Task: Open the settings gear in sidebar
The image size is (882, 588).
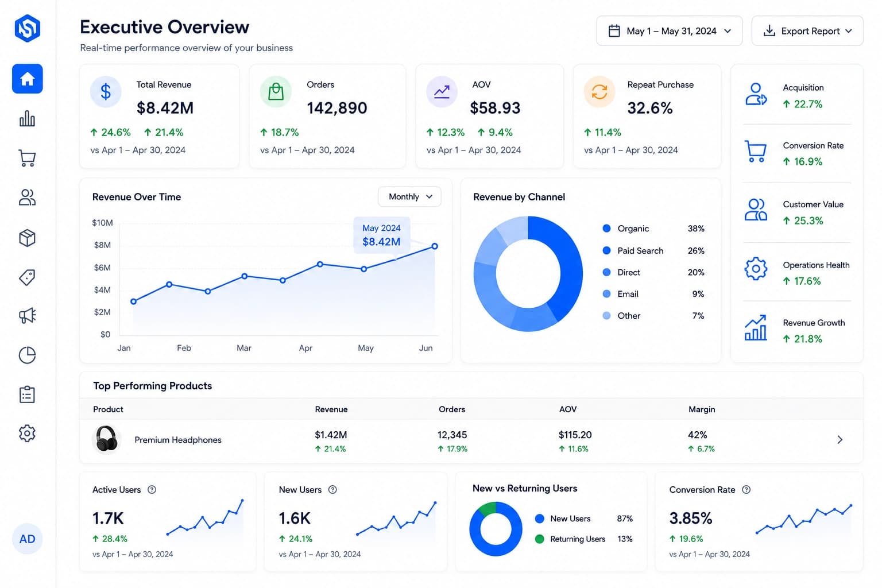Action: 27,433
